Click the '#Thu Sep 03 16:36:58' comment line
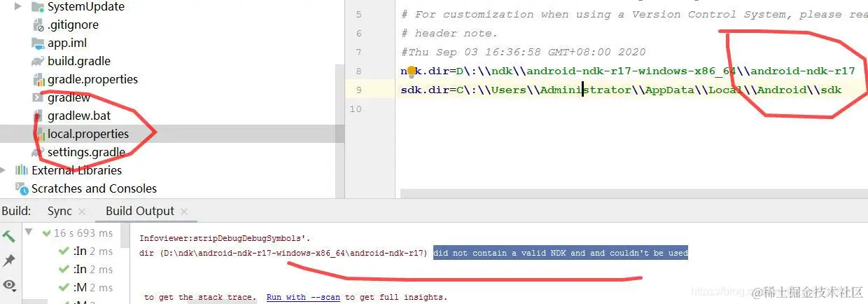The width and height of the screenshot is (868, 304). coord(524,52)
